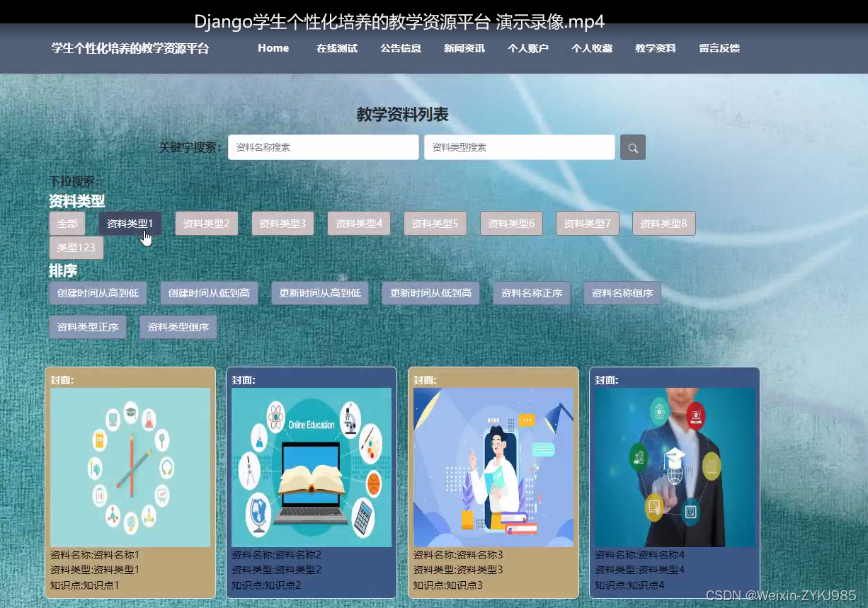
Task: Open 个人收藏 in navigation bar
Action: coord(592,48)
